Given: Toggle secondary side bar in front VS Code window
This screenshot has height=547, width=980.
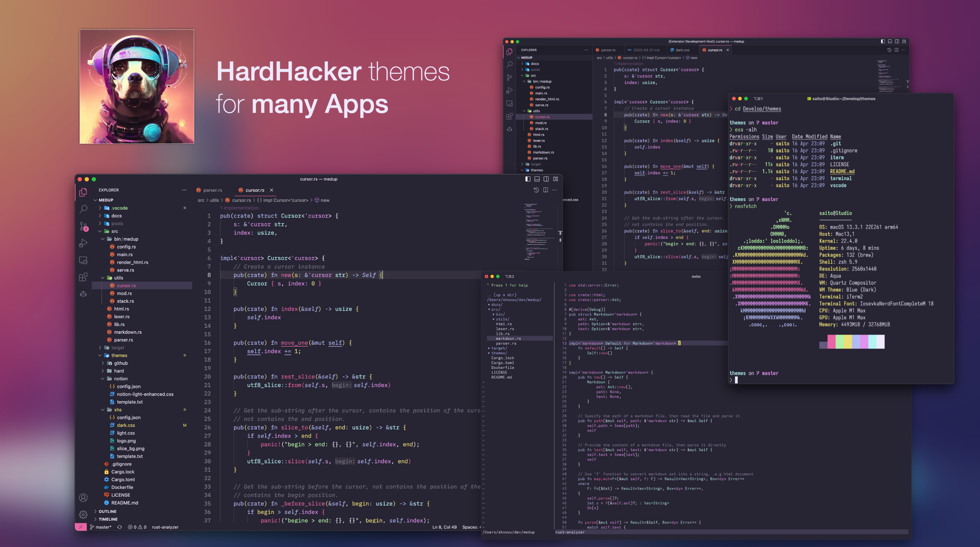Looking at the screenshot, I should tap(546, 179).
